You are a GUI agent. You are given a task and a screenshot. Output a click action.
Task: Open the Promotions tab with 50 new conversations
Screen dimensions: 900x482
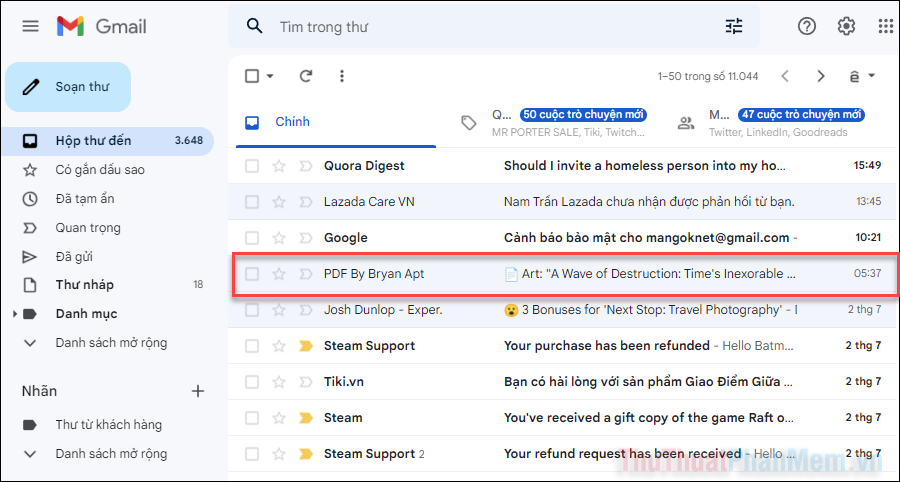(554, 122)
